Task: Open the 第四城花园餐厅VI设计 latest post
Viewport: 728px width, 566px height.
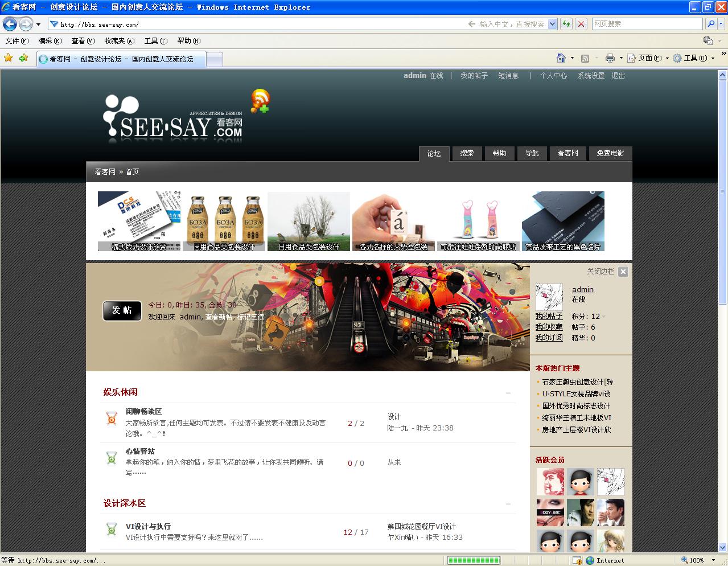Action: coord(422,527)
